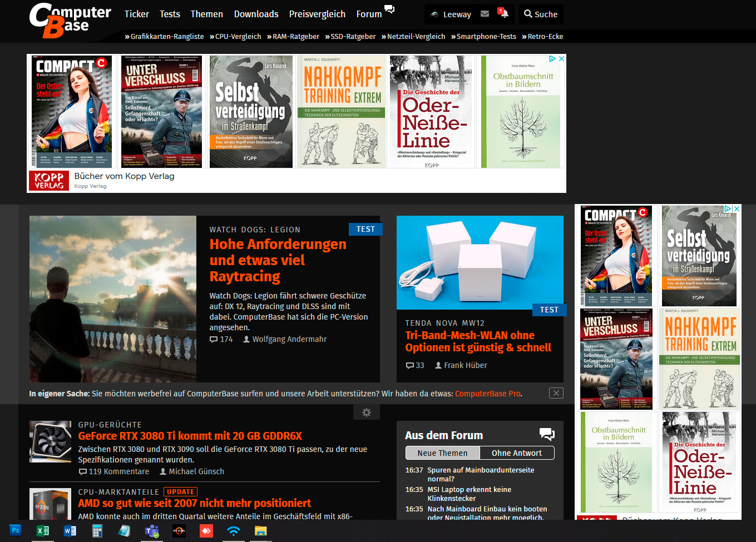Open forum thread MSI Laptop erkennt keine Klinkenstecker
The width and height of the screenshot is (756, 542).
click(470, 494)
